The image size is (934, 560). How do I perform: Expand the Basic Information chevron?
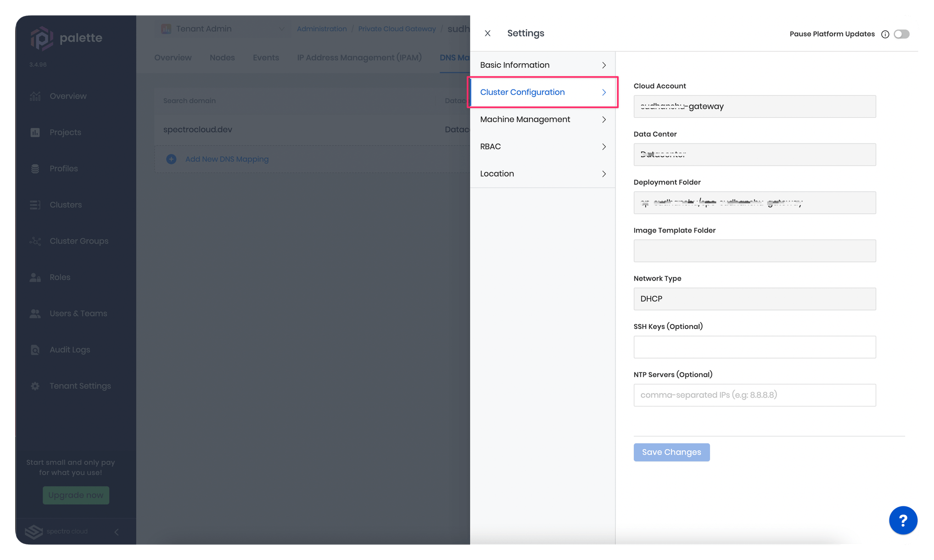[x=604, y=65]
